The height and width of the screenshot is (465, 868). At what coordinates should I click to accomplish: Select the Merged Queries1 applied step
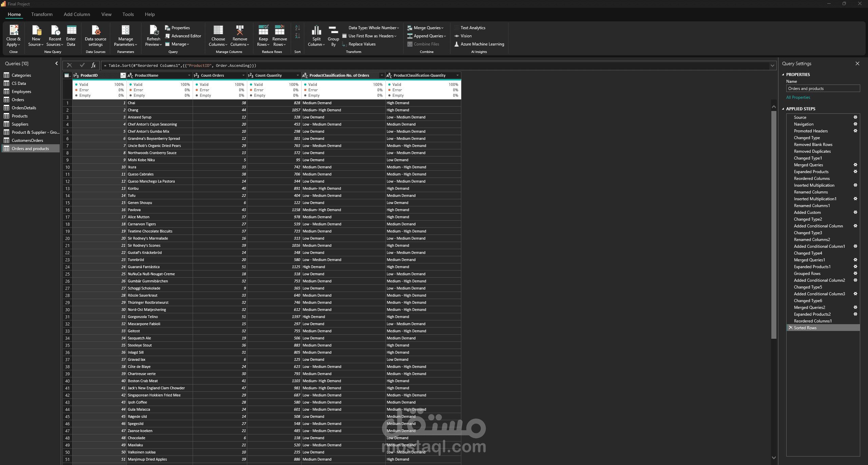tap(809, 260)
